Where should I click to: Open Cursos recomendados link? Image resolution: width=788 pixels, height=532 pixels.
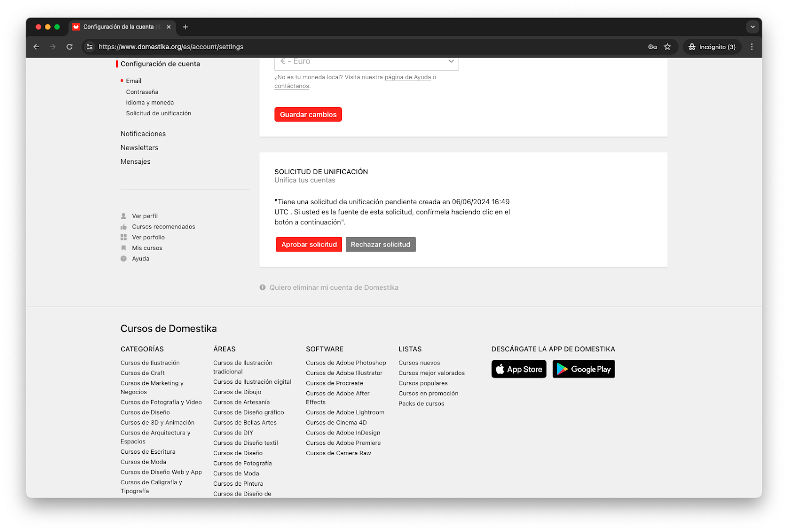tap(164, 227)
